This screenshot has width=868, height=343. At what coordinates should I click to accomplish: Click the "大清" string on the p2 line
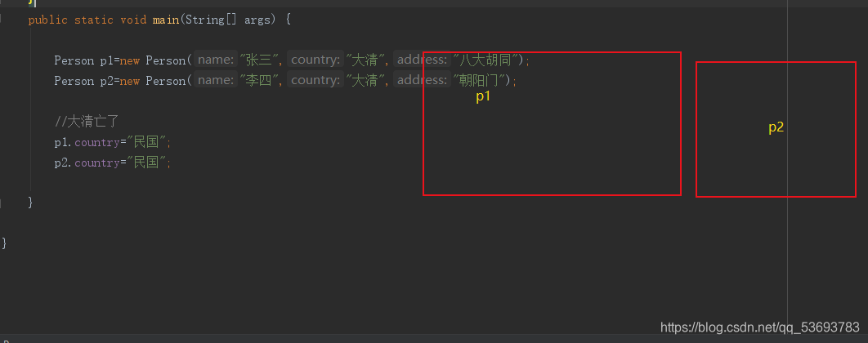tap(366, 80)
